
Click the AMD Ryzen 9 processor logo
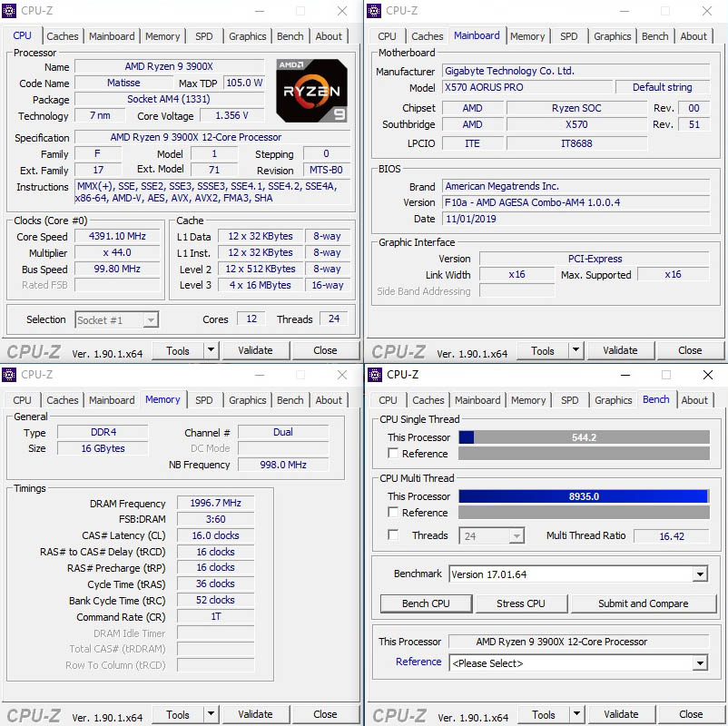point(311,91)
